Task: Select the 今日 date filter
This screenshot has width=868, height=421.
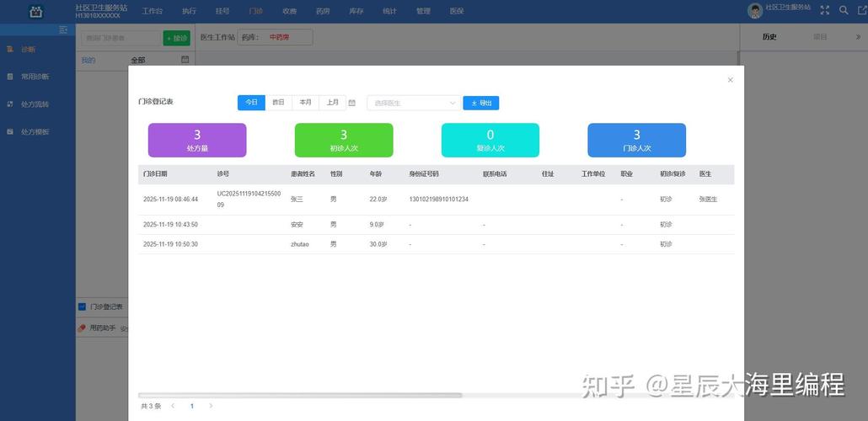Action: coord(251,103)
